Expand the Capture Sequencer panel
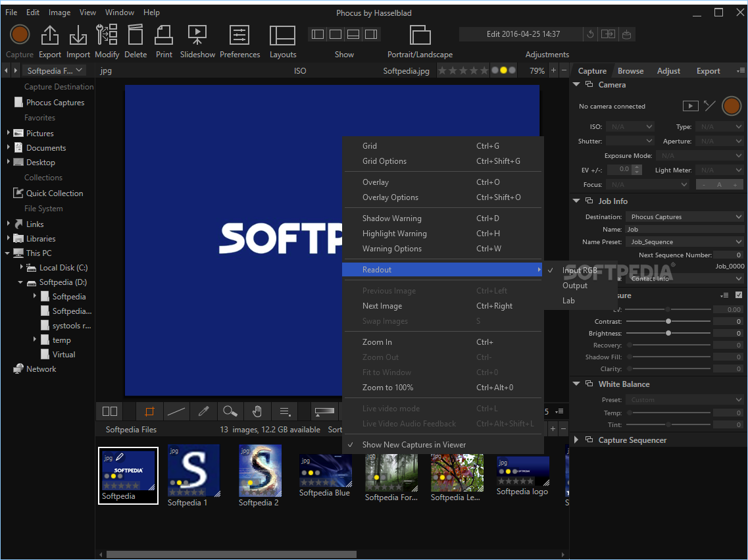The width and height of the screenshot is (748, 560). pos(576,440)
